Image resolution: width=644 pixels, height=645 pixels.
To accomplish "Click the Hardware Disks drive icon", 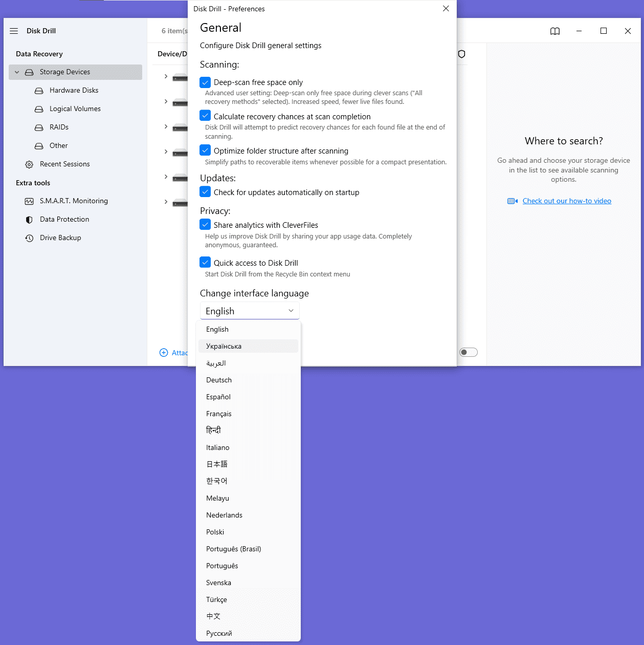I will click(39, 91).
